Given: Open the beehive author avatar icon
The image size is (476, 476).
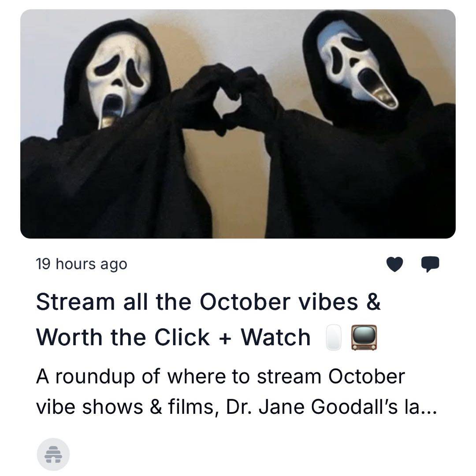Looking at the screenshot, I should (53, 454).
